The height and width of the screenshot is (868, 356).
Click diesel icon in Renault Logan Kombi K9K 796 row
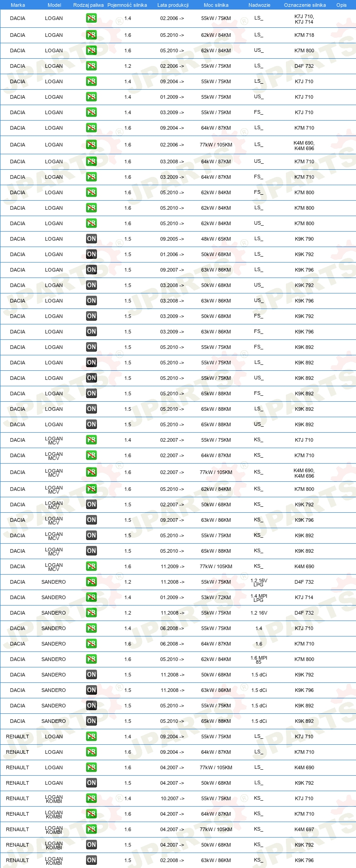tap(92, 860)
